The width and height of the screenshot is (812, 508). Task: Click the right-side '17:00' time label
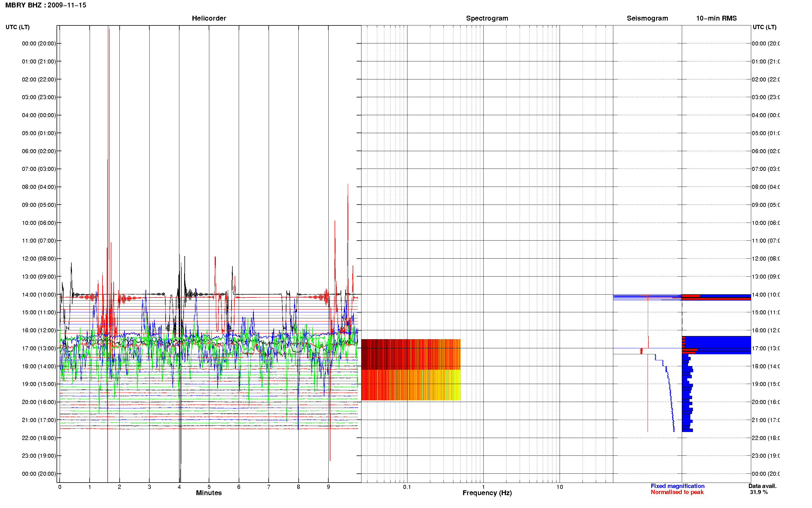point(765,348)
